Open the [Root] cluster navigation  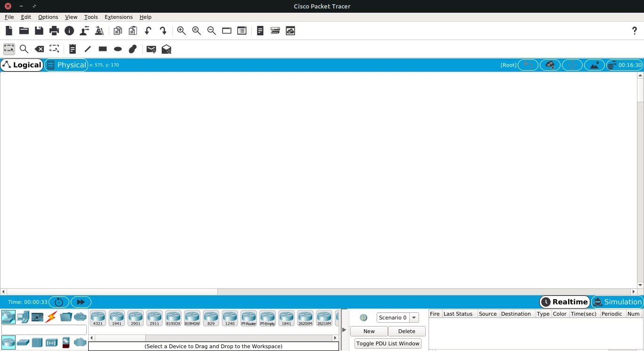coord(508,65)
